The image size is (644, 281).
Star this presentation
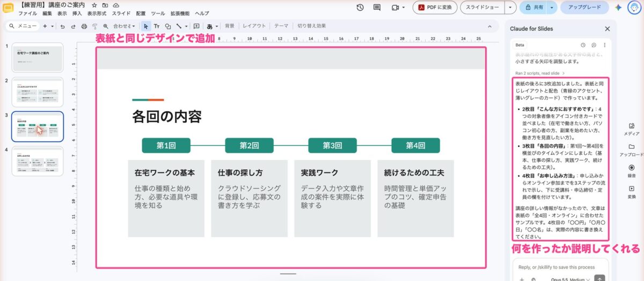[94, 5]
